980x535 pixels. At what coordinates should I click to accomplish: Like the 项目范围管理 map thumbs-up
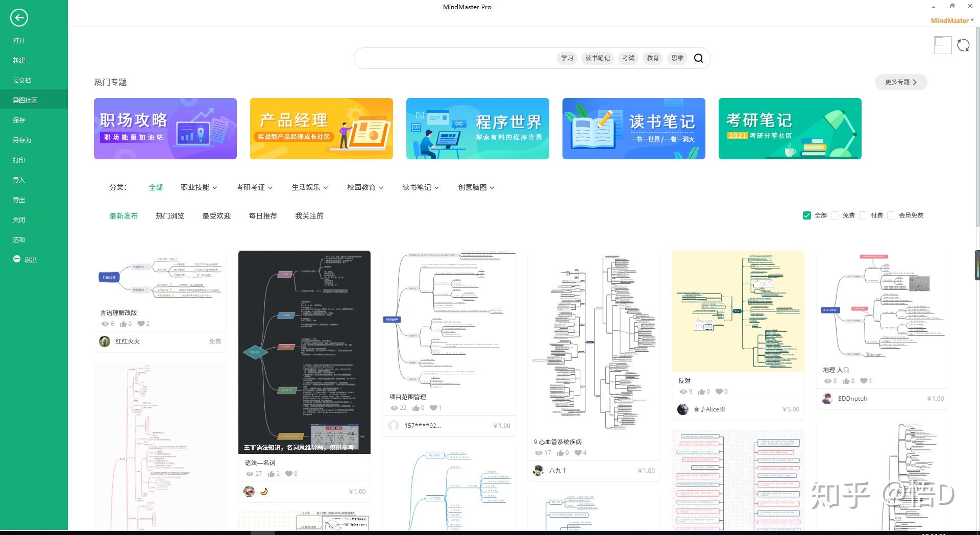point(415,408)
